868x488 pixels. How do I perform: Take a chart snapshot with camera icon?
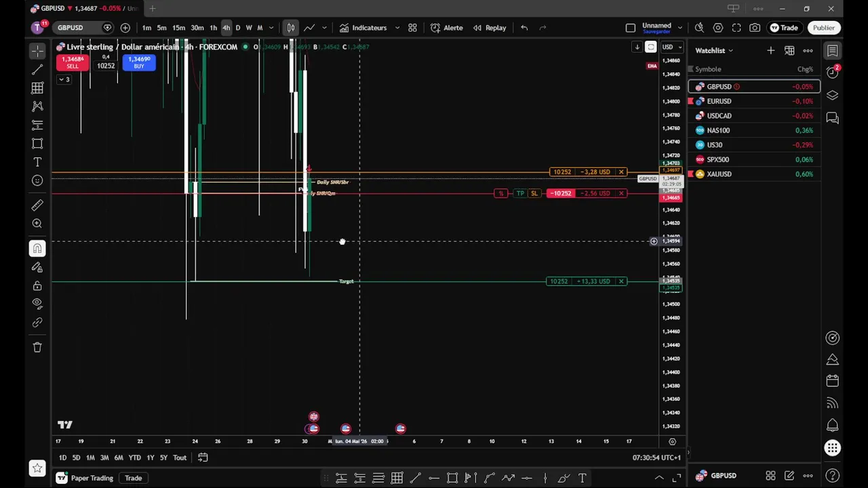pyautogui.click(x=755, y=28)
